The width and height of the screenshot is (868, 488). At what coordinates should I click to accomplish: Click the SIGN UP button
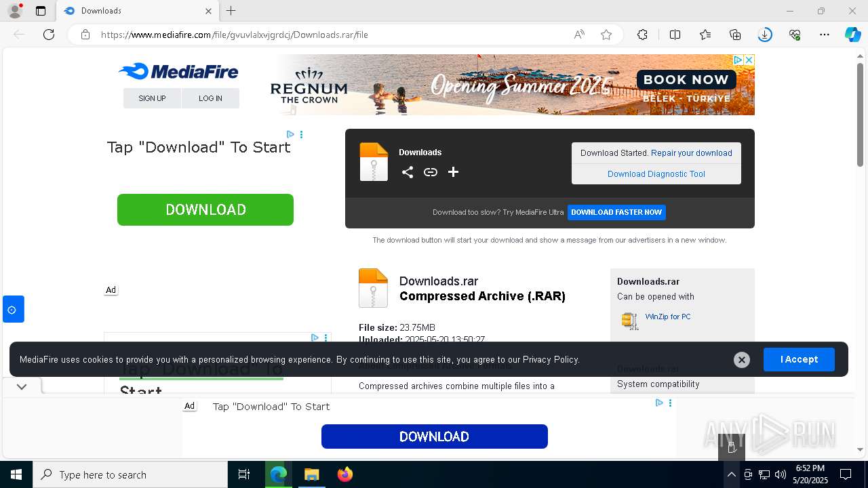tap(152, 98)
